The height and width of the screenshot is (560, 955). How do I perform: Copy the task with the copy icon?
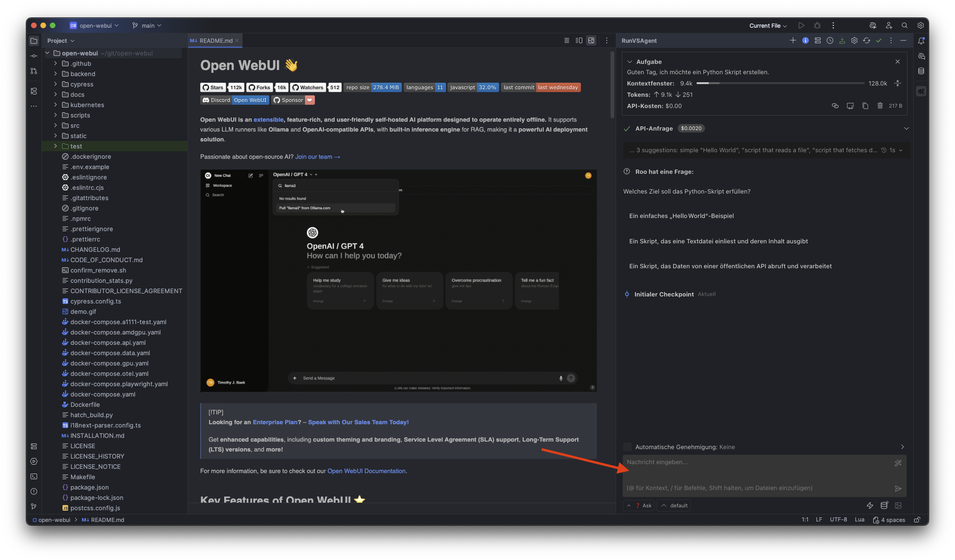[865, 106]
